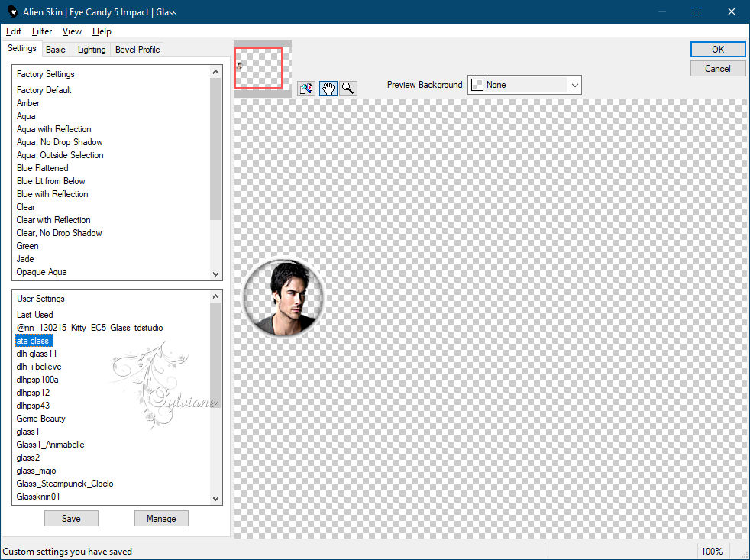Select the Opaque Aqua preset
The width and height of the screenshot is (750, 560).
(41, 271)
